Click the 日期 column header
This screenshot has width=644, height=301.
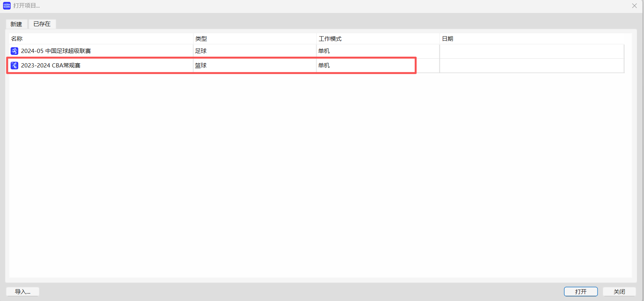pos(447,39)
